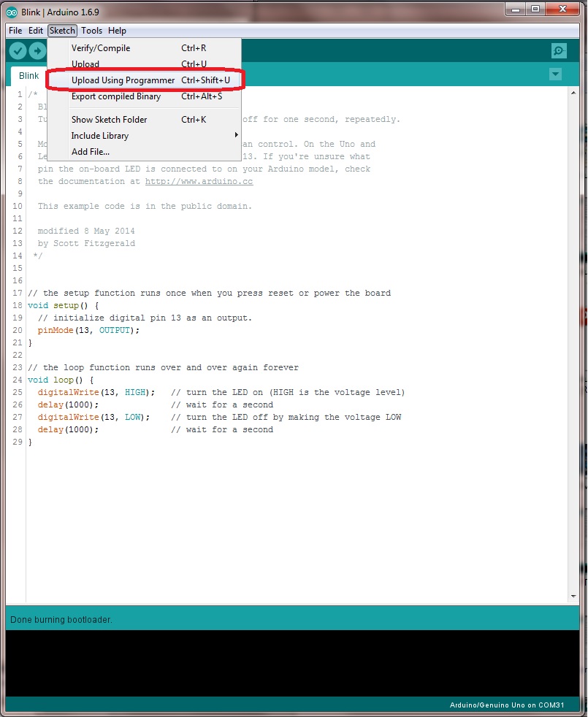Choose Verify/Compile from the Sketch menu
Image resolution: width=588 pixels, height=717 pixels.
(x=144, y=48)
